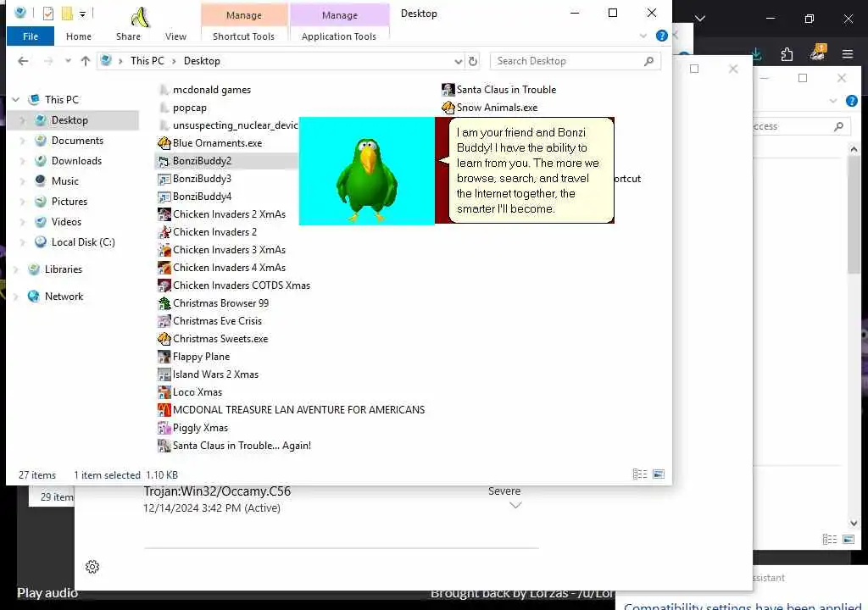This screenshot has width=868, height=610.
Task: Click Santa Claus in Trouble... Again! icon
Action: [x=164, y=446]
